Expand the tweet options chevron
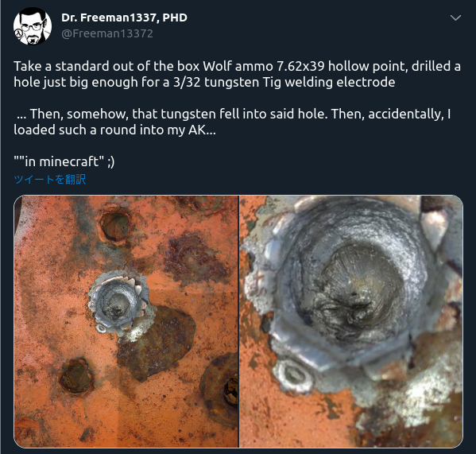This screenshot has width=476, height=454. click(x=455, y=18)
